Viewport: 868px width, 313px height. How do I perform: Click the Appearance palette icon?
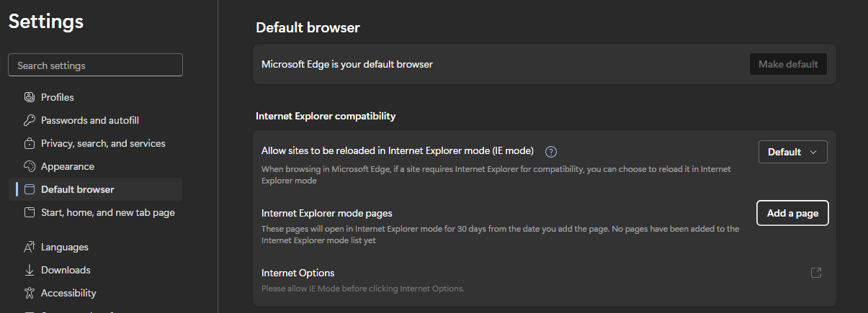(30, 166)
